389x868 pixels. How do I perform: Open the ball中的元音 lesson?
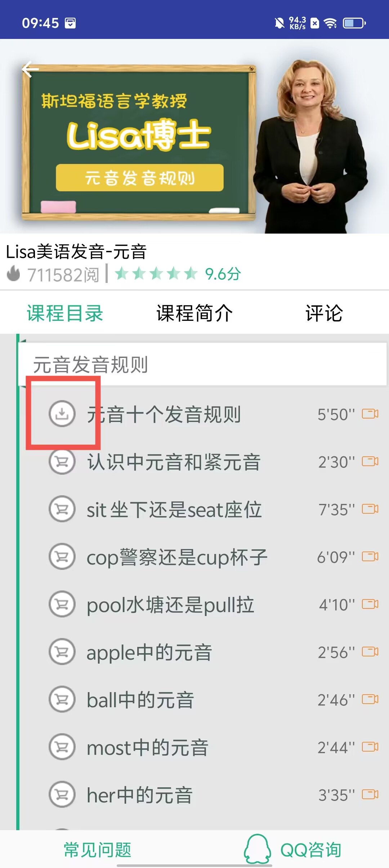[x=140, y=700]
